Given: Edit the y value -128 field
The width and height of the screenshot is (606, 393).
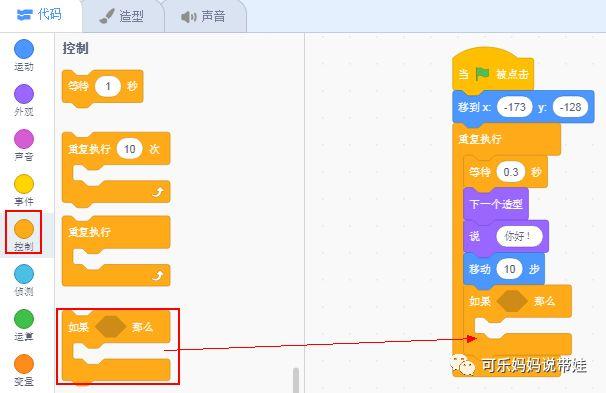Looking at the screenshot, I should 570,107.
